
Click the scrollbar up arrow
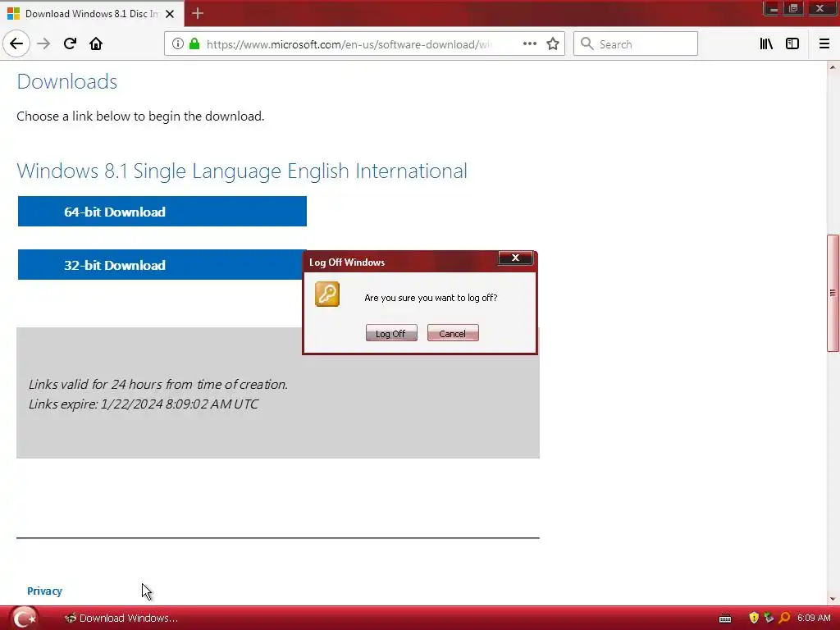tap(833, 67)
